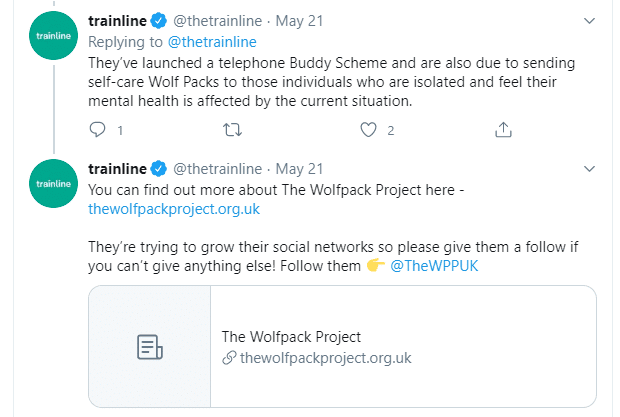Viewport: 620px width, 417px height.
Task: Click link chain icon in card
Action: [229, 358]
